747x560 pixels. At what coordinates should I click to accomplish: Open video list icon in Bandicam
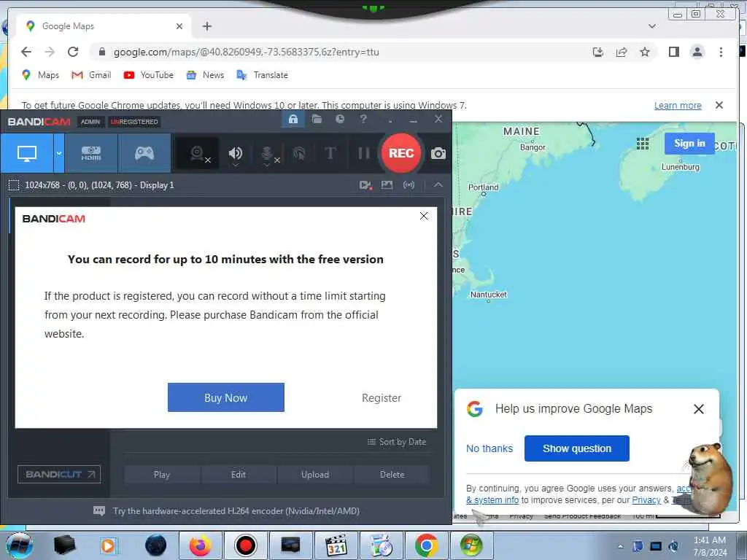(365, 185)
